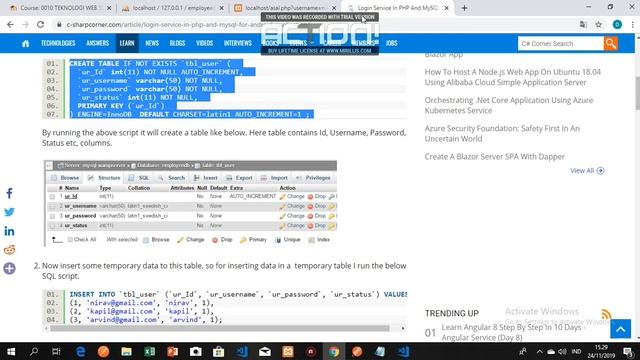Open Windows taskbar search
Viewport: 640px width, 360px height.
point(34,351)
